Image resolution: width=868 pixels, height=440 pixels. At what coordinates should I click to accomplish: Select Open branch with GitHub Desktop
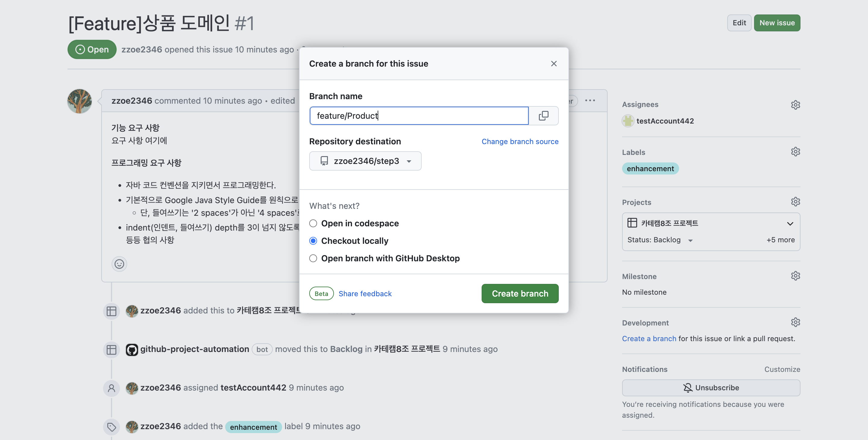click(x=313, y=258)
